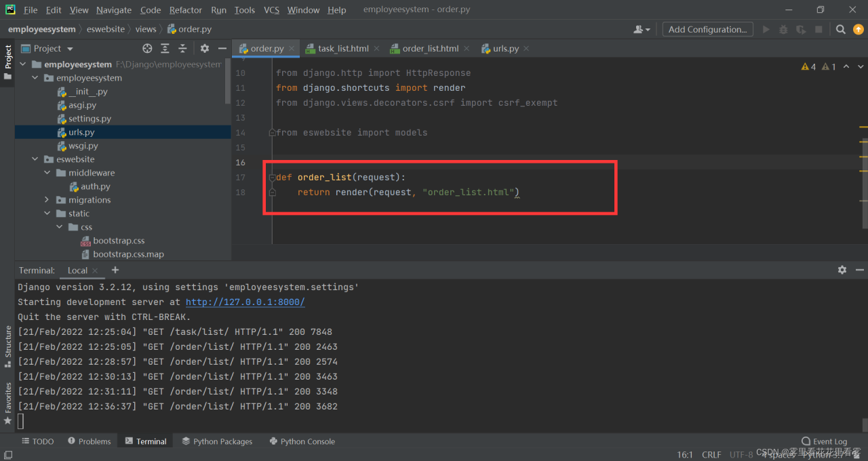Image resolution: width=868 pixels, height=461 pixels.
Task: Open the Navigate menu
Action: pyautogui.click(x=114, y=10)
